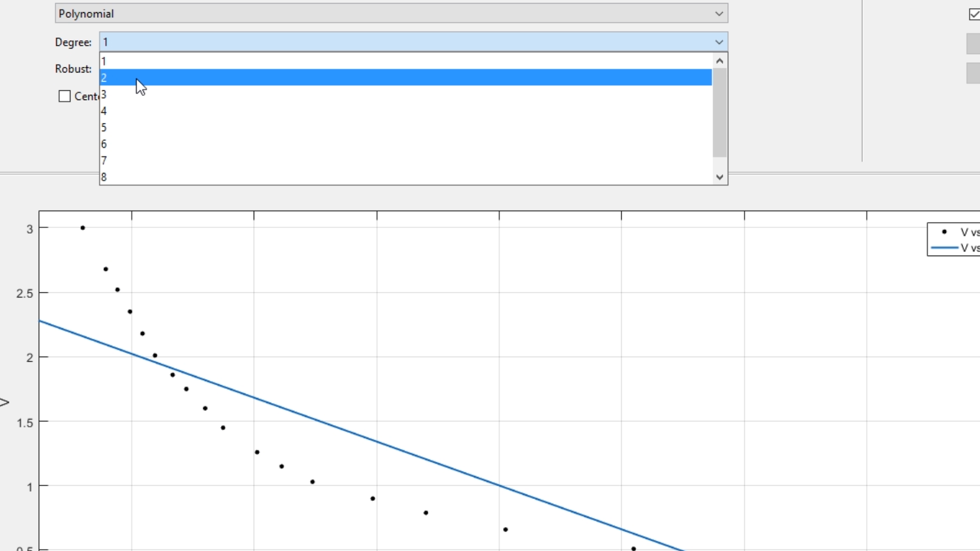Click the plot legend box
The image size is (980, 551).
953,239
